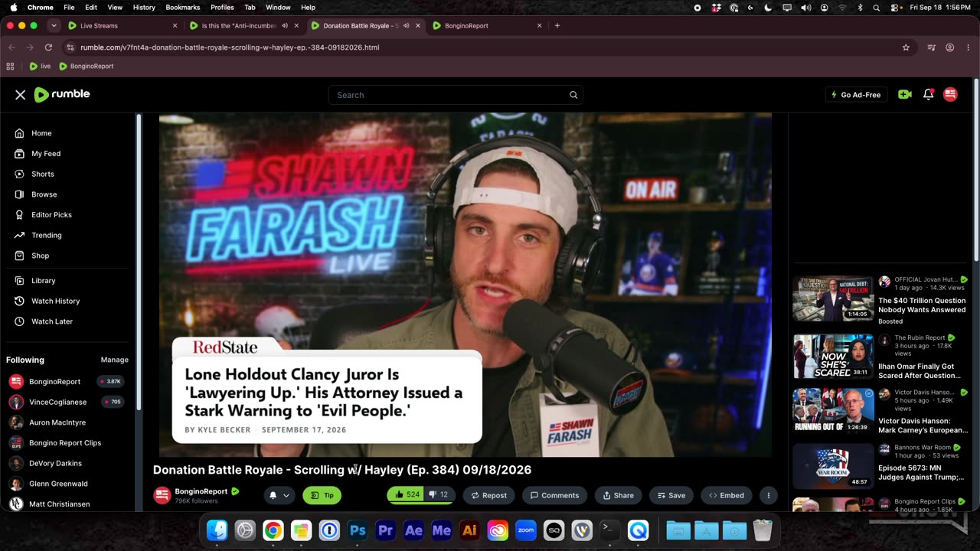Dislike the video with thumbs down 12
The width and height of the screenshot is (980, 551).
tap(439, 495)
